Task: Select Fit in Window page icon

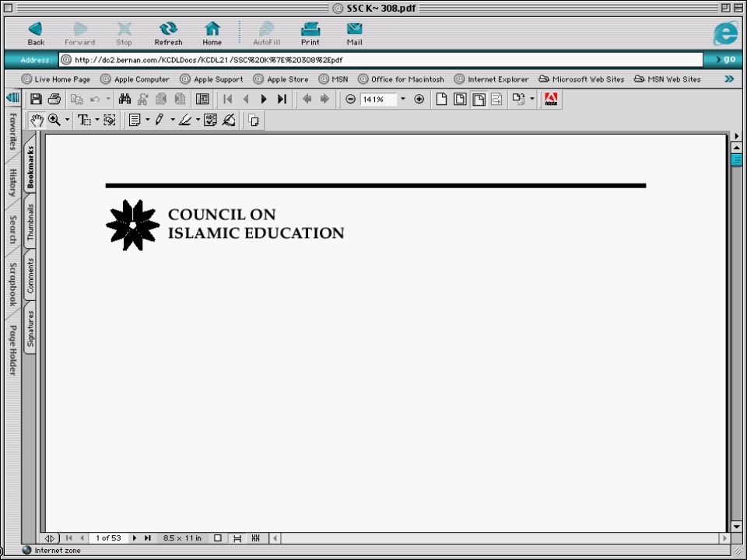Action: 460,99
